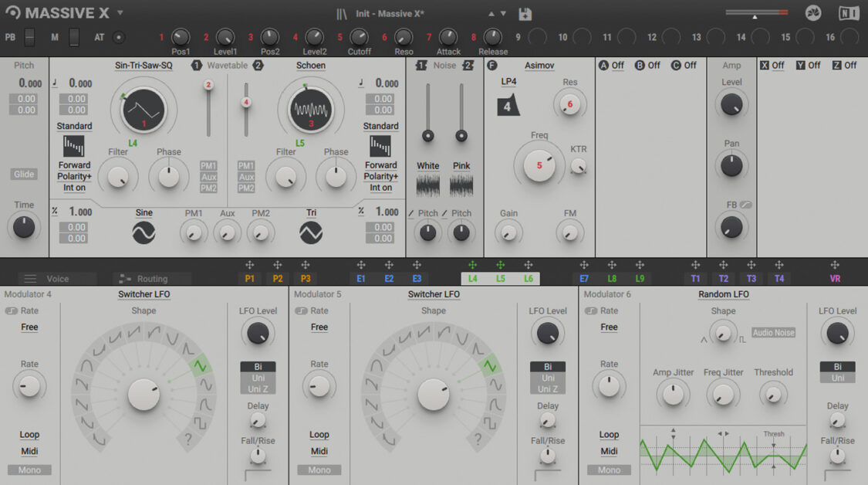Enable Glide in the Pitch section
Screen dimensions: 868x485
[x=23, y=174]
